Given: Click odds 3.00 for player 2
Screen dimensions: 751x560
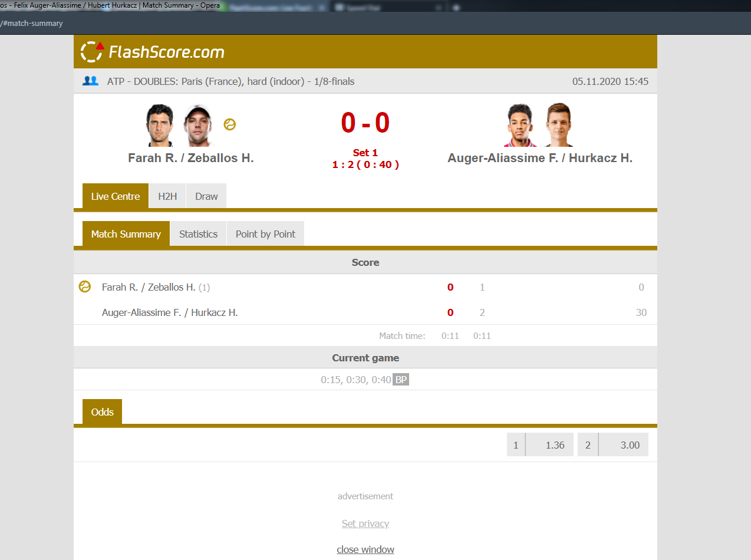Looking at the screenshot, I should 613,445.
